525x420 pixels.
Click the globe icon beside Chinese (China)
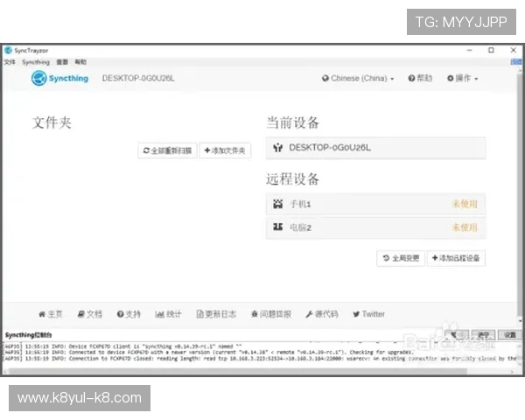pos(325,79)
